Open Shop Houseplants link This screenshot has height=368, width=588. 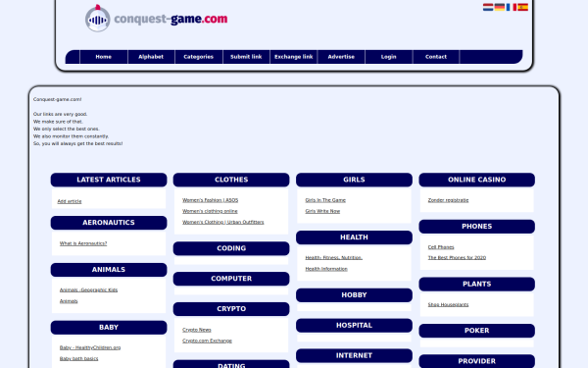point(448,304)
